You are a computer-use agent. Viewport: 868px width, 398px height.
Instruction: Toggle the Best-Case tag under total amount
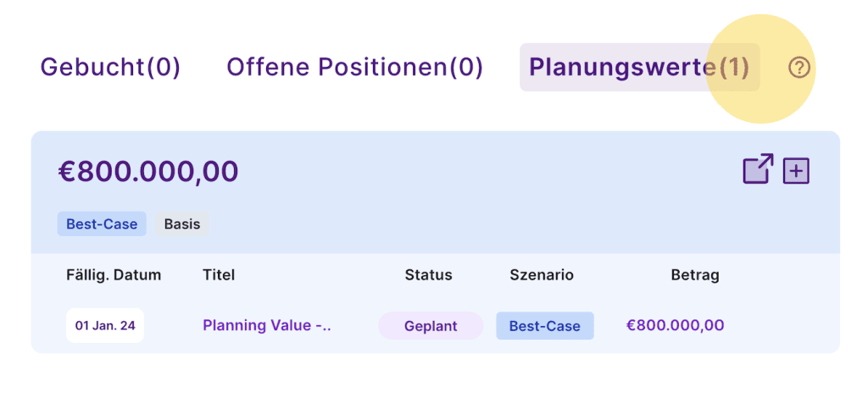tap(102, 224)
